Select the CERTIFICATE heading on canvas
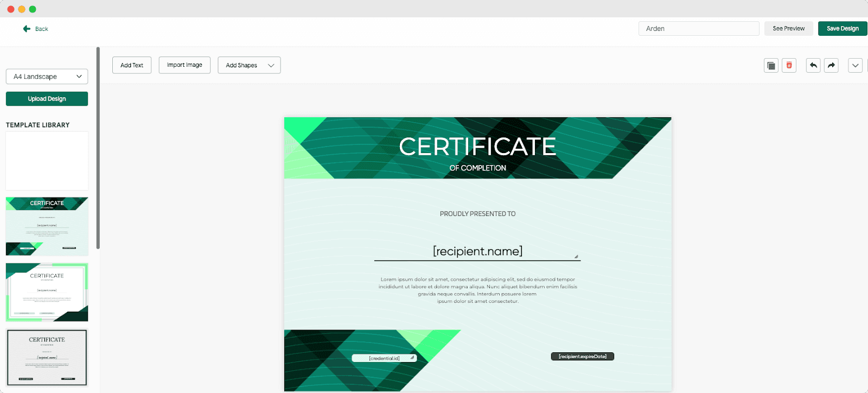This screenshot has width=868, height=393. pyautogui.click(x=477, y=147)
